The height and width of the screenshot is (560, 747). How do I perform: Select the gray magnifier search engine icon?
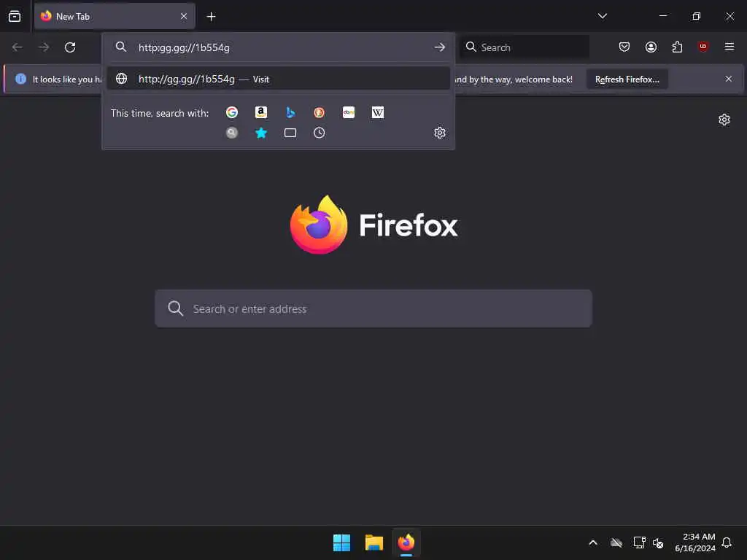pyautogui.click(x=232, y=133)
